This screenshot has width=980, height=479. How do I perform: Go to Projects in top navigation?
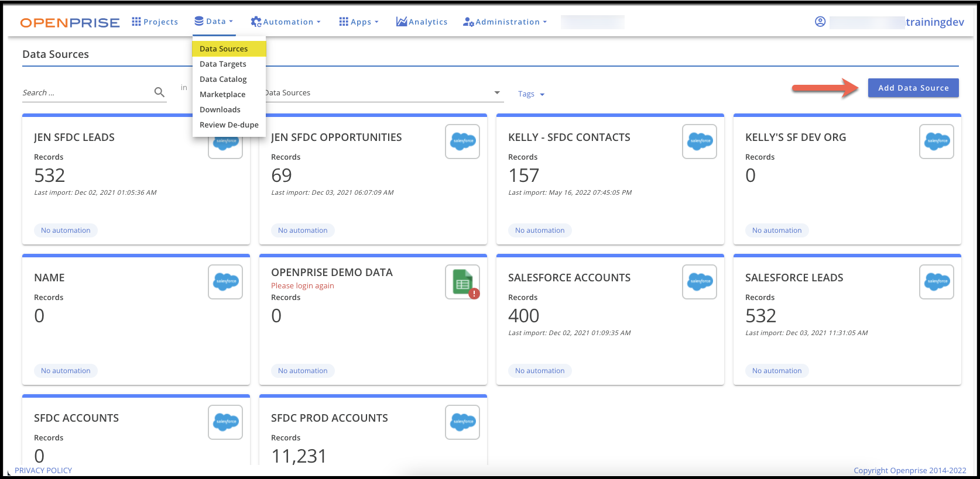point(155,22)
